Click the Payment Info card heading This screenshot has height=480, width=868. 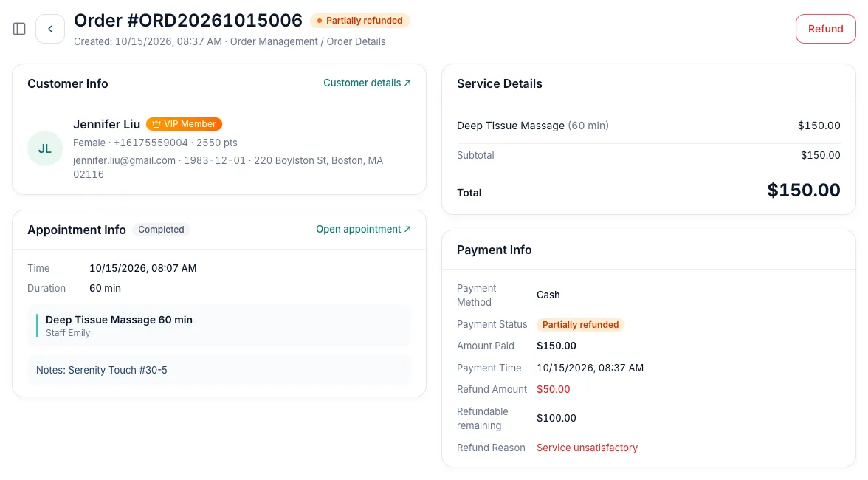[494, 250]
